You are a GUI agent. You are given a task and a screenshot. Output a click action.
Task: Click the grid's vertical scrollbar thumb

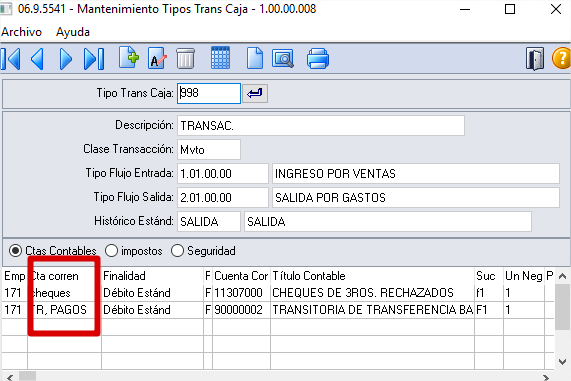pyautogui.click(x=562, y=307)
